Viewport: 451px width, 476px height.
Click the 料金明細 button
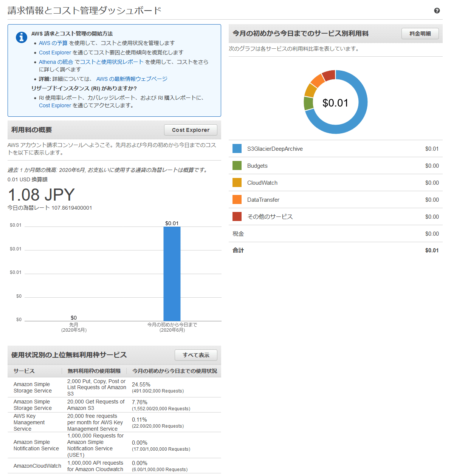tap(420, 34)
